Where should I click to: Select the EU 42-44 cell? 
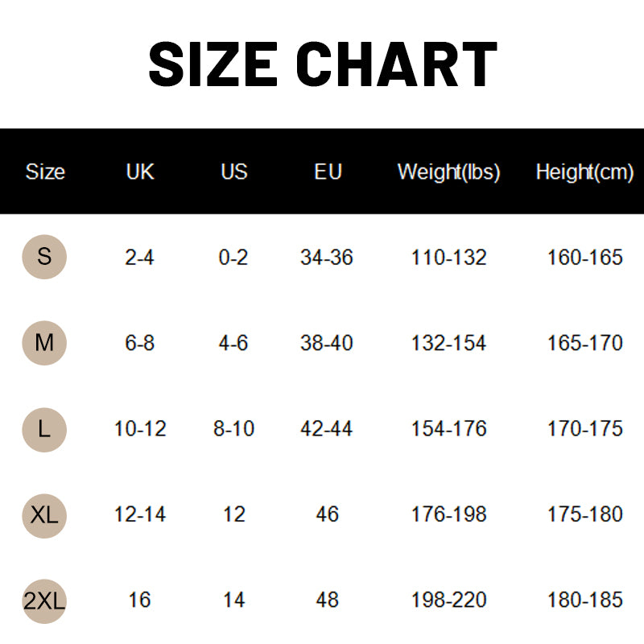pos(327,428)
